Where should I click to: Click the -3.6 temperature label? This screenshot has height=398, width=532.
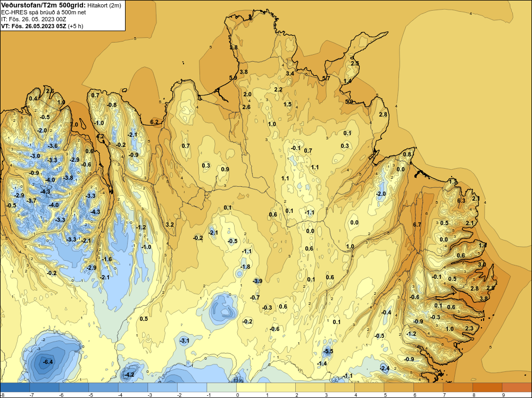click(53, 146)
